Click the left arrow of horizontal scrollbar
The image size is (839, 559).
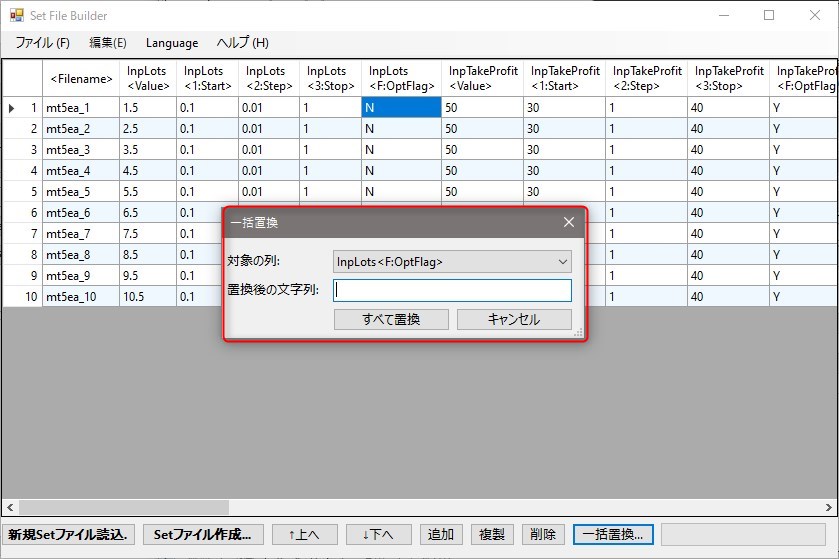tap(10, 507)
